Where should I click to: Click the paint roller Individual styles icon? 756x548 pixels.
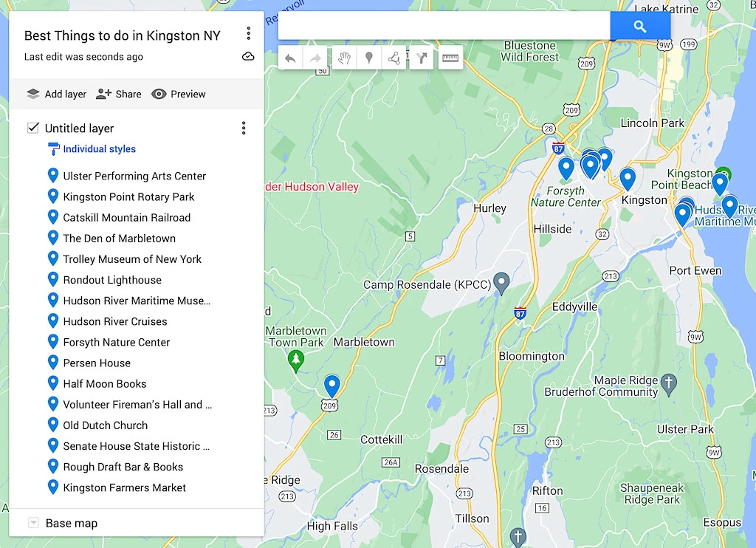pos(53,149)
